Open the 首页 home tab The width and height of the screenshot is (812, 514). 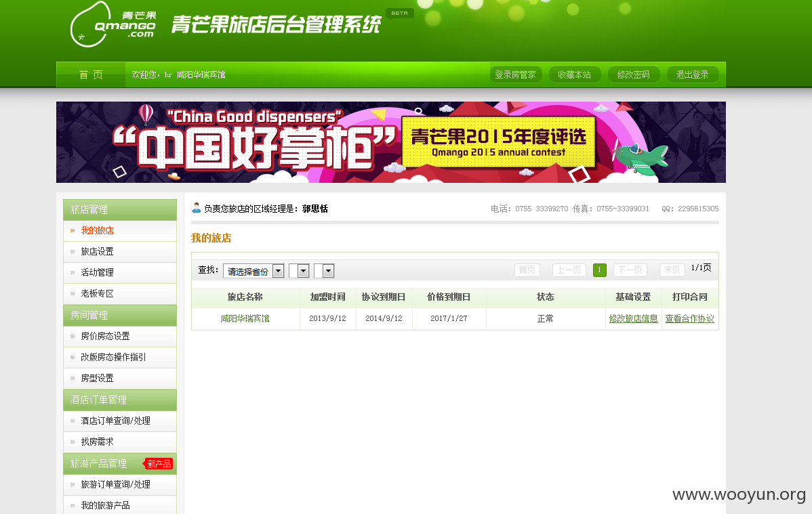[91, 74]
